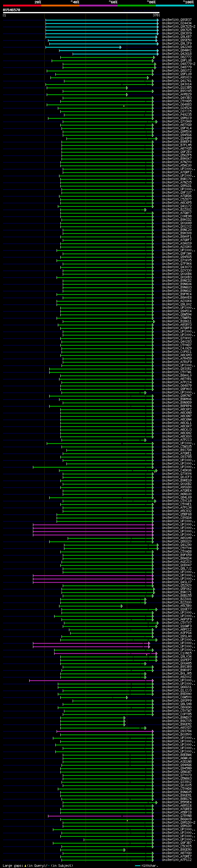197x868 pixels.
Task: Select hit label UniRef100_Q66GS1
Action: point(177,687)
